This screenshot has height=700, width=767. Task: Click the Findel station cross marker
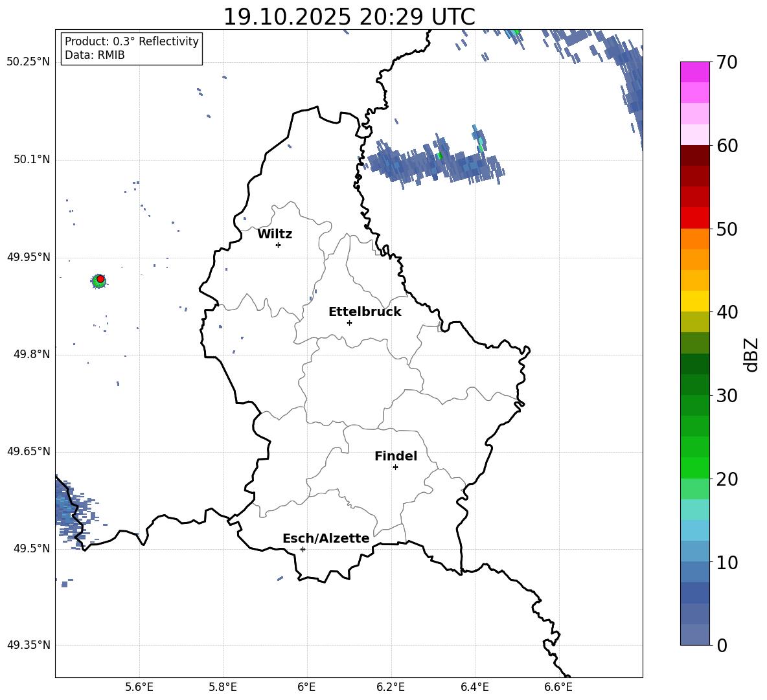tap(396, 468)
